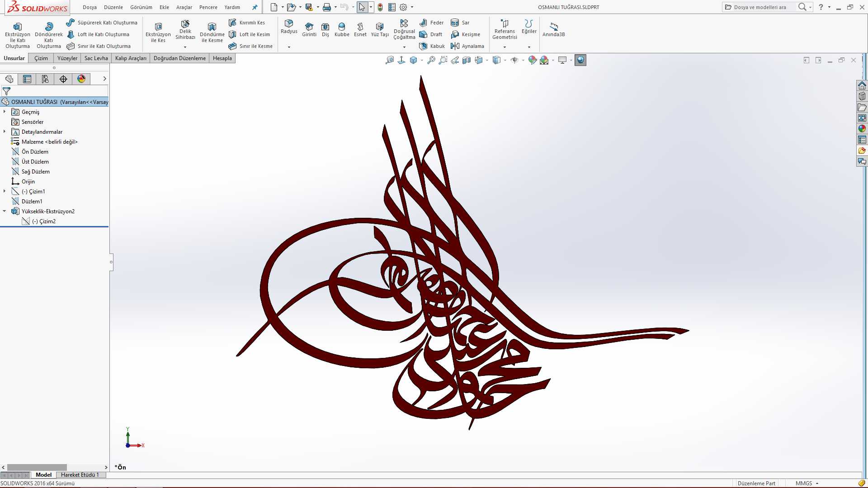868x488 pixels.
Task: Open dropdown under Eğriler
Action: pyautogui.click(x=529, y=47)
